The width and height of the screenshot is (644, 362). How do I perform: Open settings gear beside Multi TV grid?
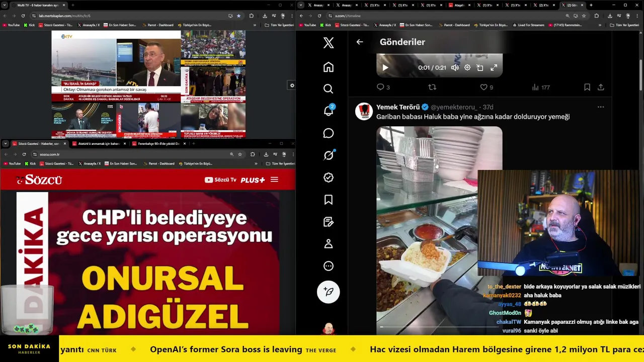tap(292, 85)
